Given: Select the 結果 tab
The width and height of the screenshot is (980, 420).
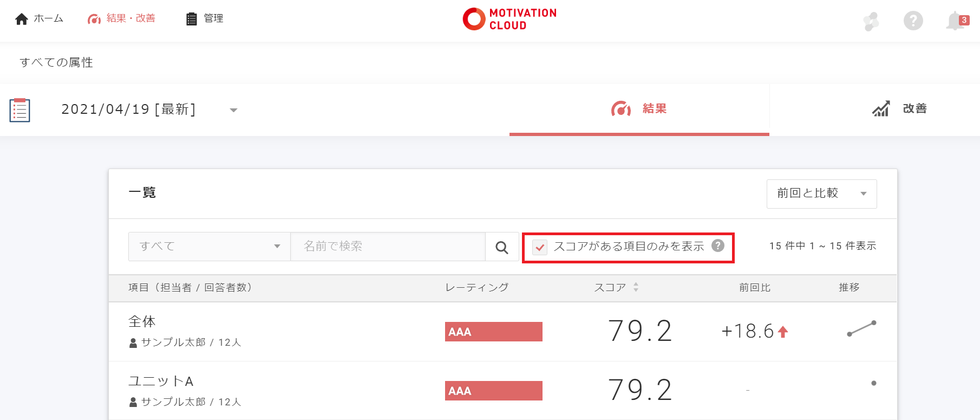Looking at the screenshot, I should [x=639, y=109].
